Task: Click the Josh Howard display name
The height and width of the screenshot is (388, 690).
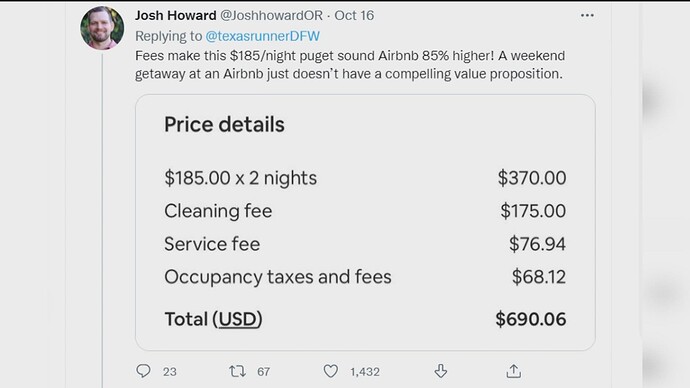Action: 176,15
